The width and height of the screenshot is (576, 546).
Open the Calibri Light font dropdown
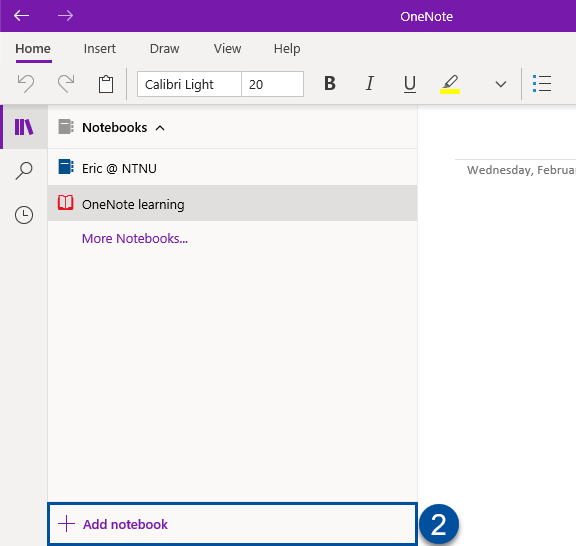pyautogui.click(x=189, y=84)
